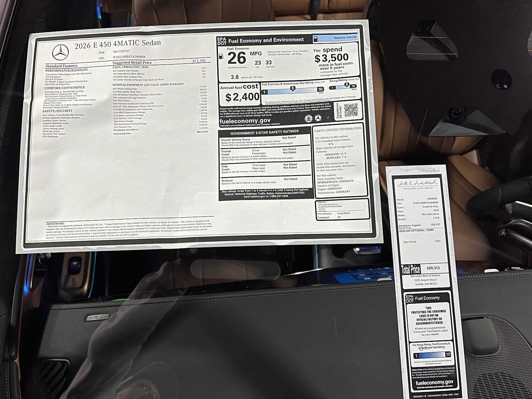The height and width of the screenshot is (399, 532).
Task: Click the DOT triskelion seal on the fuel label
Action: (318, 118)
